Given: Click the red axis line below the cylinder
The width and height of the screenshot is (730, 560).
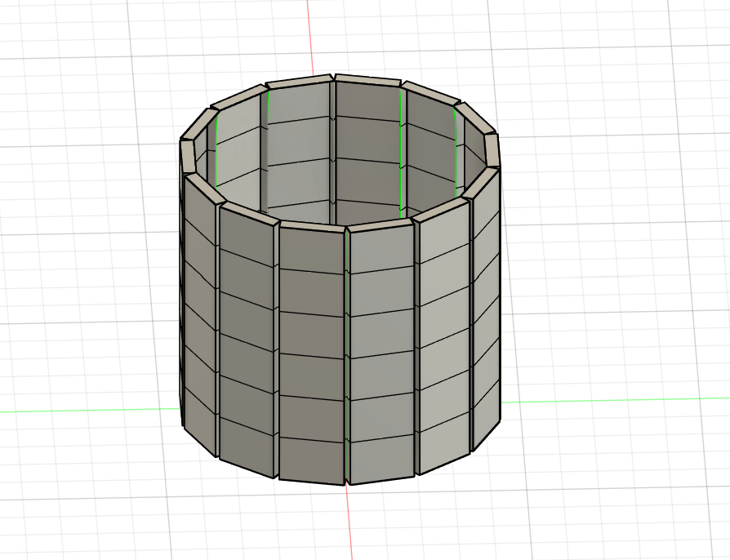Looking at the screenshot, I should coord(349,522).
